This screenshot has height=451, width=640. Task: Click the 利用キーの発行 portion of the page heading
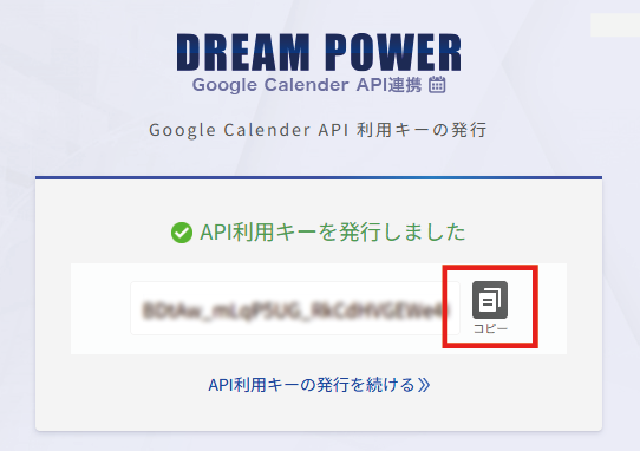(422, 131)
